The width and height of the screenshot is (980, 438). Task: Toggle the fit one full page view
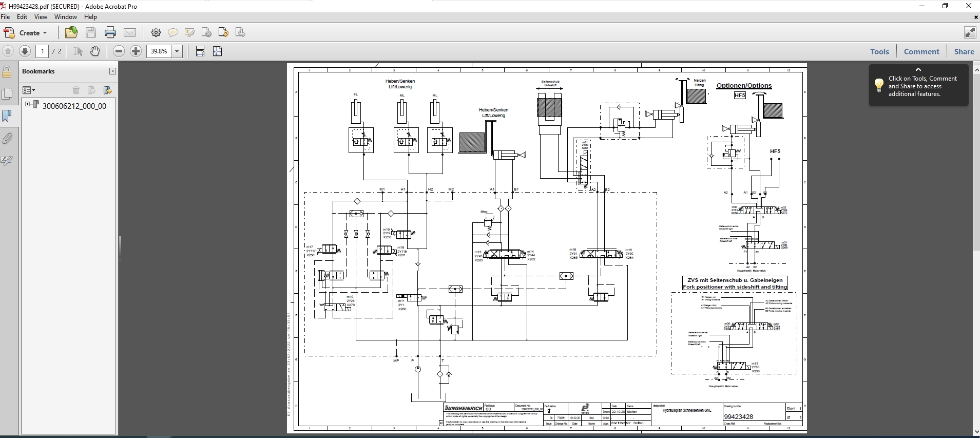coord(218,51)
